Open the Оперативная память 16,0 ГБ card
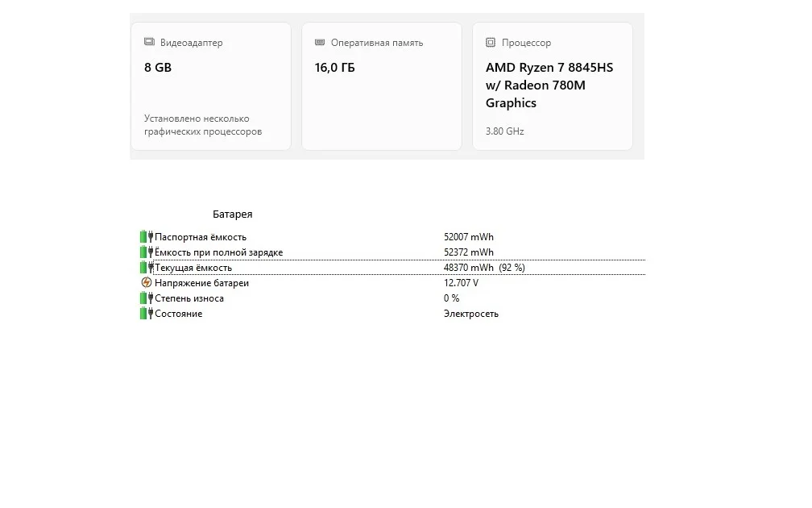812x508 pixels. [382, 86]
